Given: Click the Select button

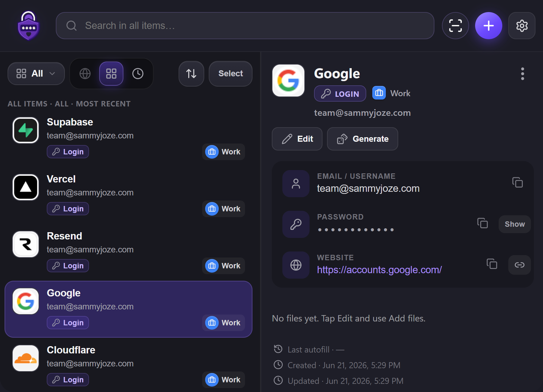Looking at the screenshot, I should point(231,74).
